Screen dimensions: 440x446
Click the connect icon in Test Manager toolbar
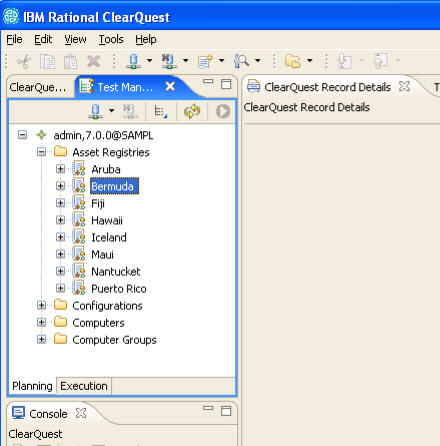point(95,111)
